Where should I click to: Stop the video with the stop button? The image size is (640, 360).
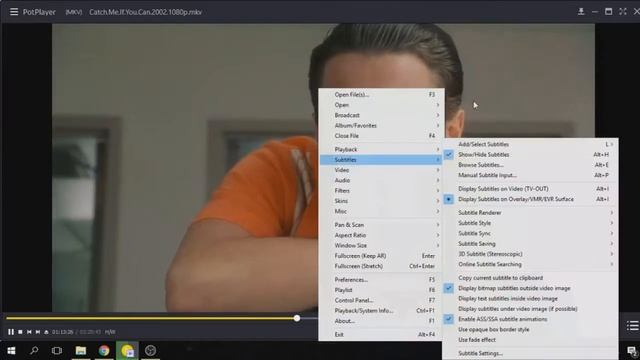coord(20,332)
